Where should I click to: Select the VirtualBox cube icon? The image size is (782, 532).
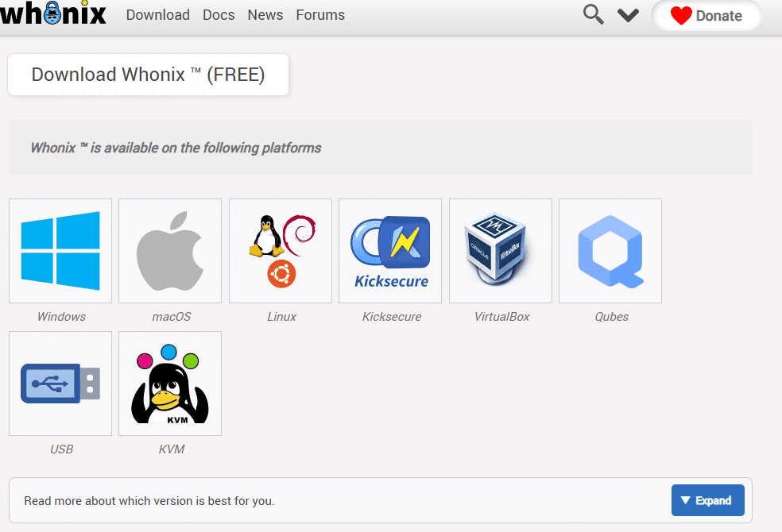click(x=500, y=251)
